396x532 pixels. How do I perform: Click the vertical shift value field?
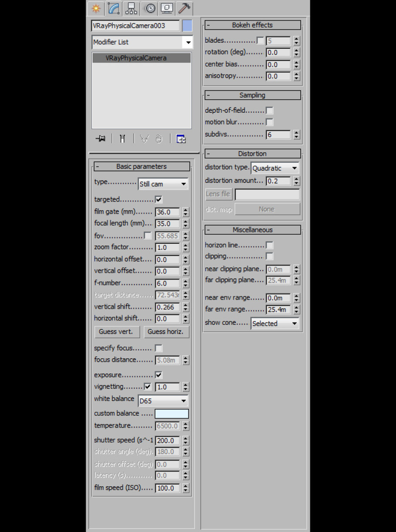(168, 307)
